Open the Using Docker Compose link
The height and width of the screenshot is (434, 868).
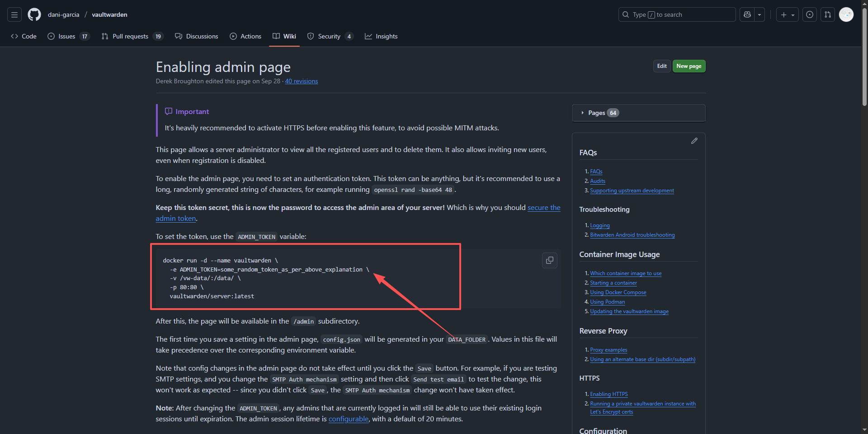[x=618, y=292]
